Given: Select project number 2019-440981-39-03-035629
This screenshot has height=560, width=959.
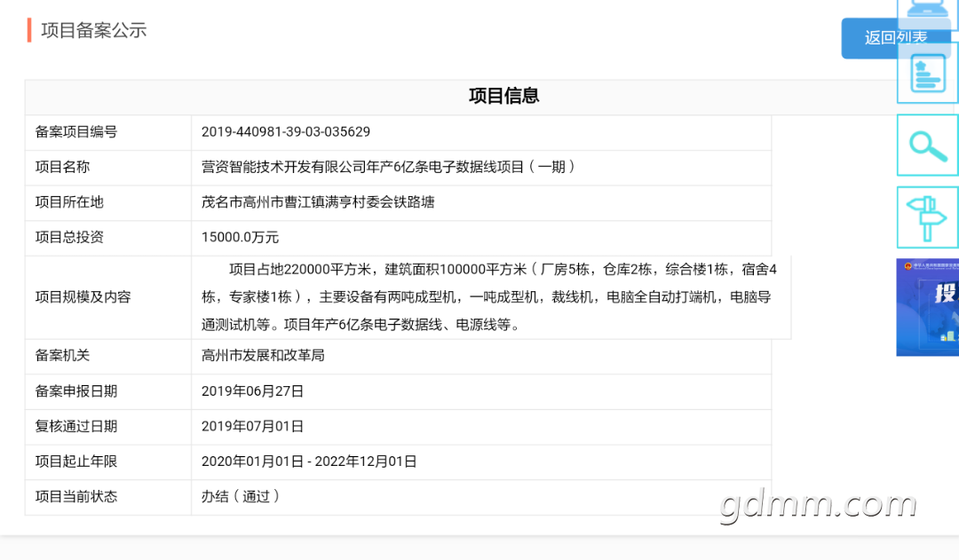Looking at the screenshot, I should pyautogui.click(x=286, y=132).
